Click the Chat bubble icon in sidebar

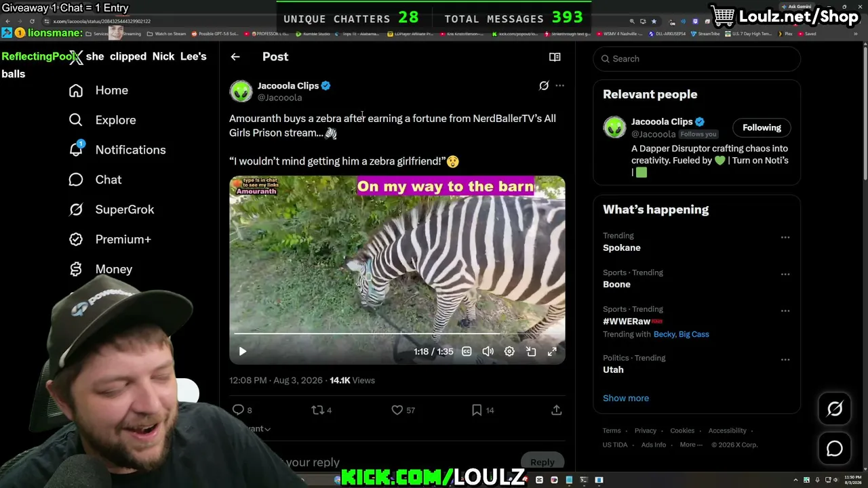76,180
